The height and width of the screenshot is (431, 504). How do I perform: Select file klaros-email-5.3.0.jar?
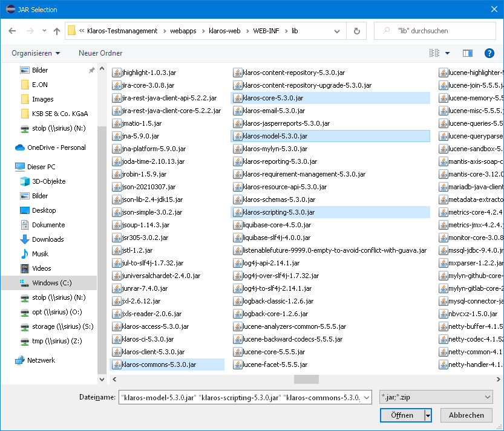(x=274, y=111)
